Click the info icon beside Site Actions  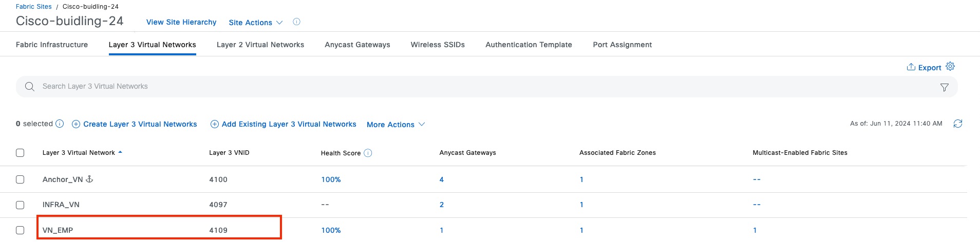pos(296,22)
